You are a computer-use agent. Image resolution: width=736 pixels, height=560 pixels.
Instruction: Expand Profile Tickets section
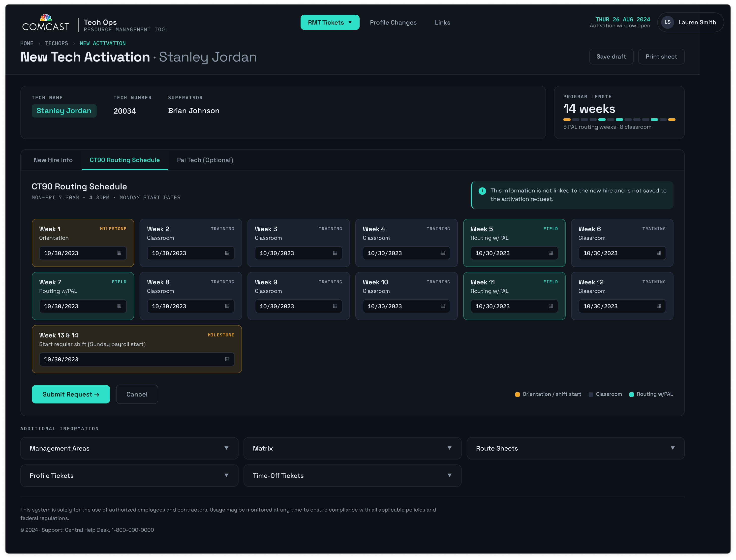click(129, 476)
